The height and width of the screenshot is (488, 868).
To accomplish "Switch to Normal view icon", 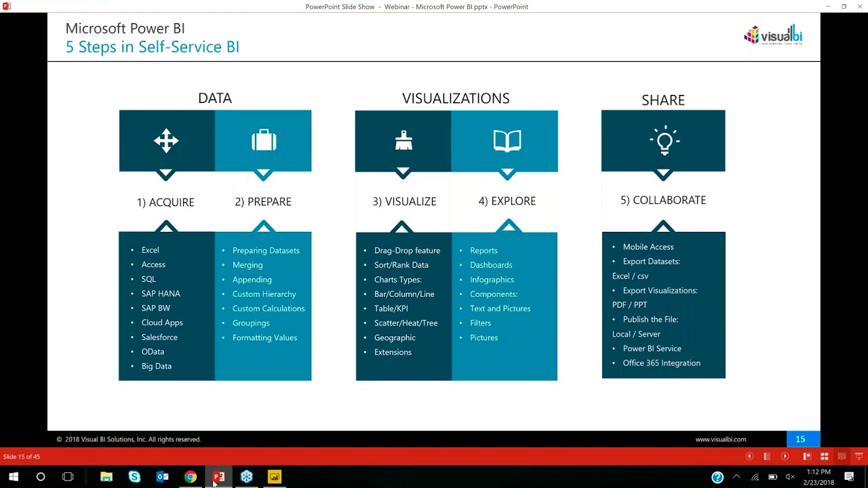I will click(x=807, y=456).
